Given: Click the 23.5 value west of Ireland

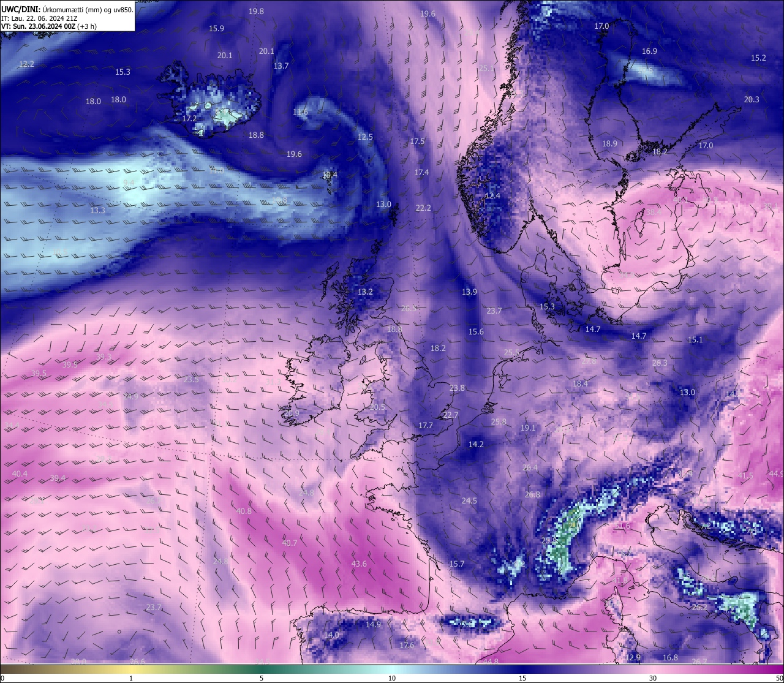Looking at the screenshot, I should (191, 380).
